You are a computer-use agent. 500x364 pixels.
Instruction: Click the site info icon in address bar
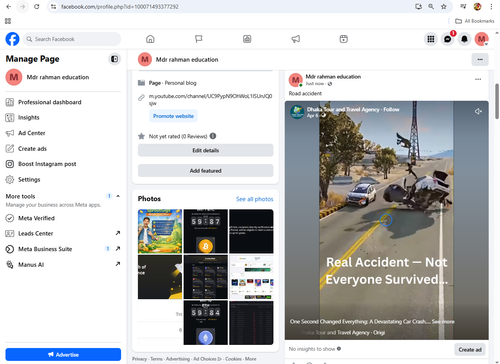53,6
